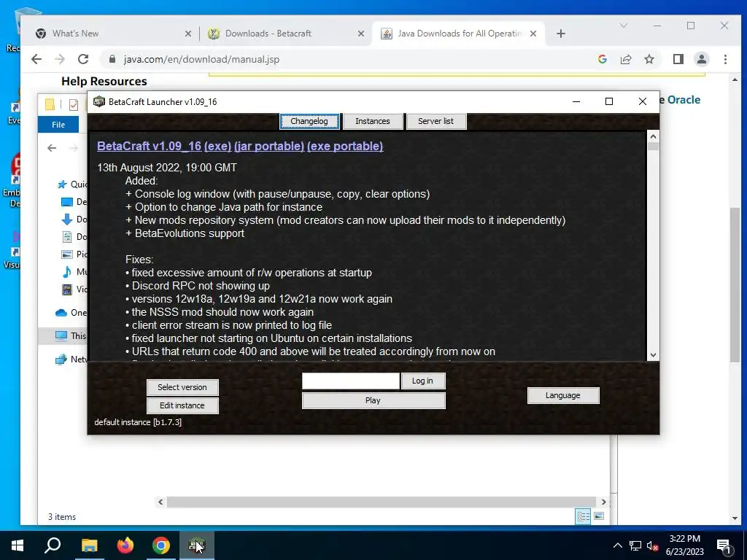Open Chrome three-dot menu
The height and width of the screenshot is (560, 747).
[725, 59]
